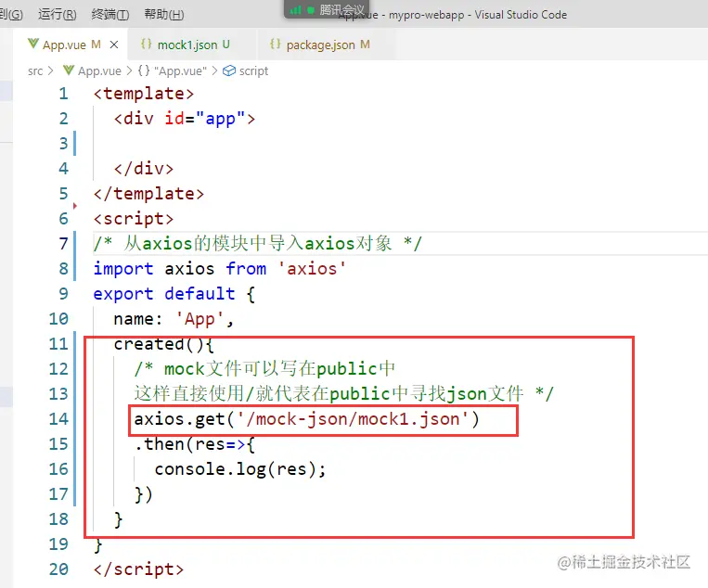Click line number 11 in the gutter

pyautogui.click(x=58, y=344)
